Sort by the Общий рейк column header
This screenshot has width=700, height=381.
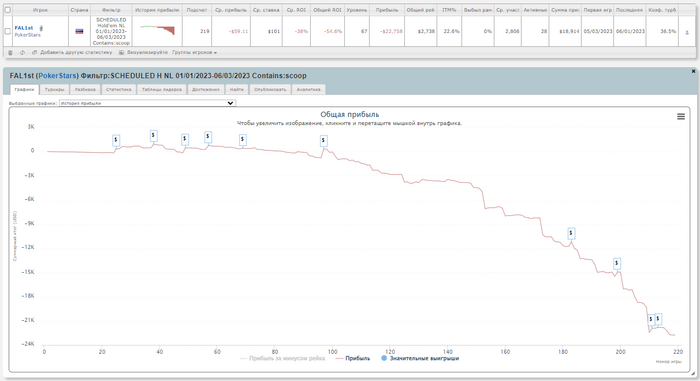click(421, 10)
